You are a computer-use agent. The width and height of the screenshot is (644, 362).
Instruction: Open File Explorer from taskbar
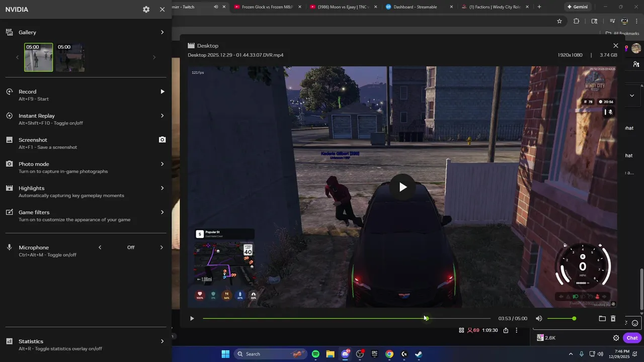tap(330, 354)
